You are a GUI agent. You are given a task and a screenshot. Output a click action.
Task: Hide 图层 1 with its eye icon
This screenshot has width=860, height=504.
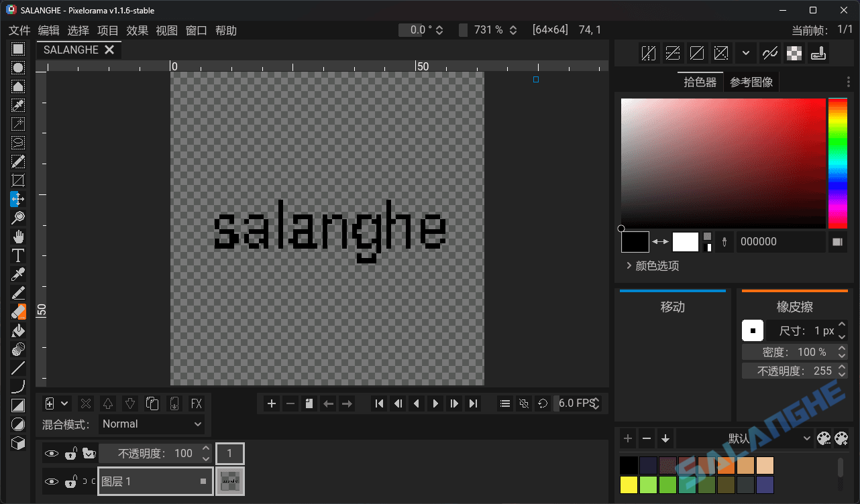(x=52, y=481)
